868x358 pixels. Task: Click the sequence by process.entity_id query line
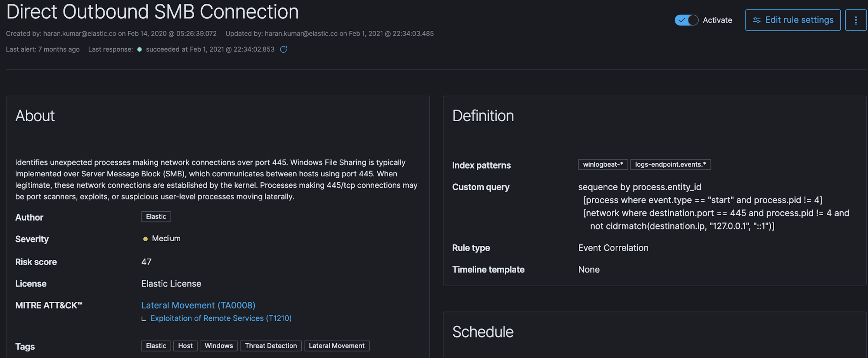tap(640, 187)
